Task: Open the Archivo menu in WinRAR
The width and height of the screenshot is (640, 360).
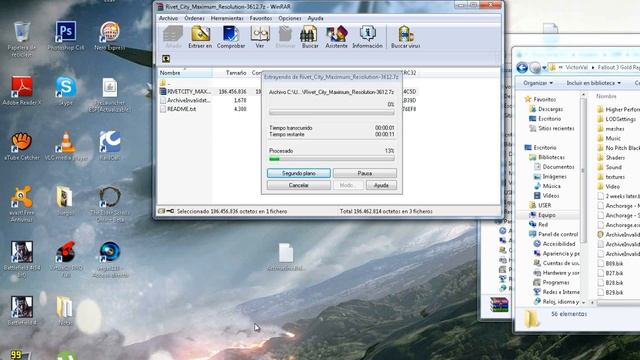Action: tap(168, 18)
